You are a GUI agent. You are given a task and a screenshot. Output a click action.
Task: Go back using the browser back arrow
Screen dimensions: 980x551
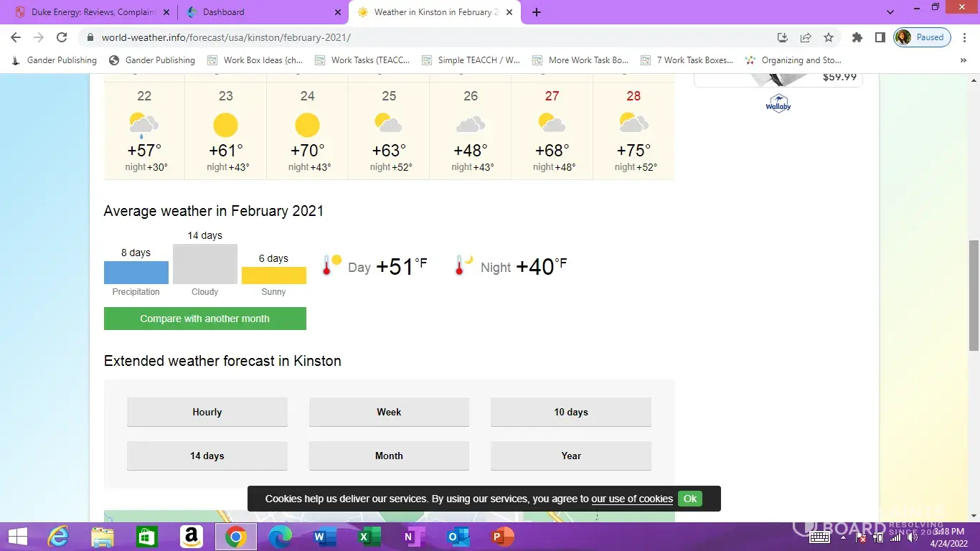coord(16,37)
